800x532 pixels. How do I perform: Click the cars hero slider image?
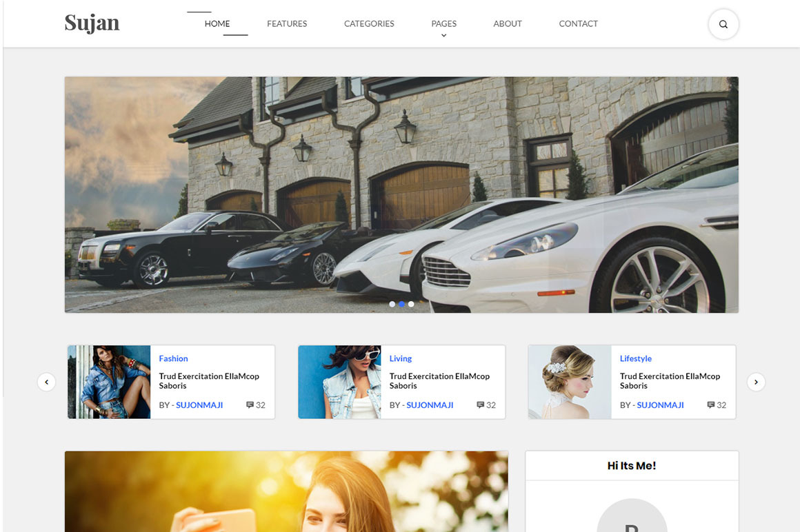tap(401, 194)
